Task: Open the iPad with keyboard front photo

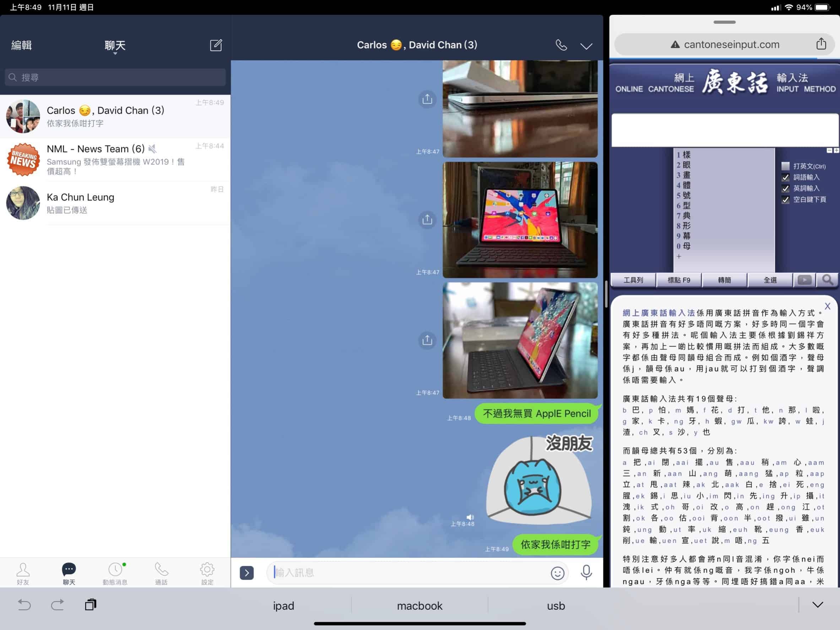Action: click(520, 220)
